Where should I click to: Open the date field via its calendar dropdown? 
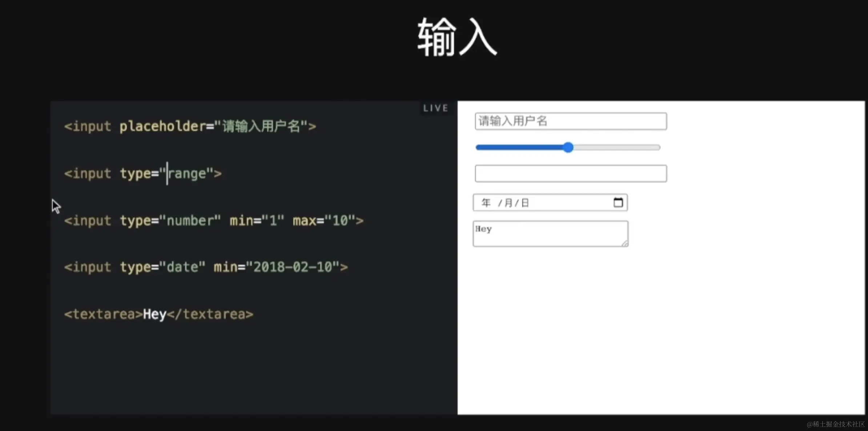tap(618, 202)
